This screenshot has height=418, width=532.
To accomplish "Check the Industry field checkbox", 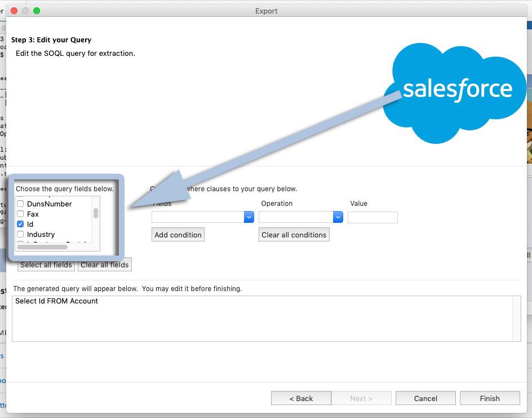I will click(20, 234).
